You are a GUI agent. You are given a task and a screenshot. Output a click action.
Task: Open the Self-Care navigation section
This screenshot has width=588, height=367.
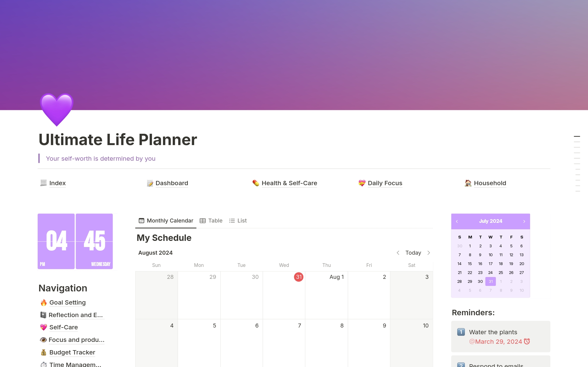(63, 327)
